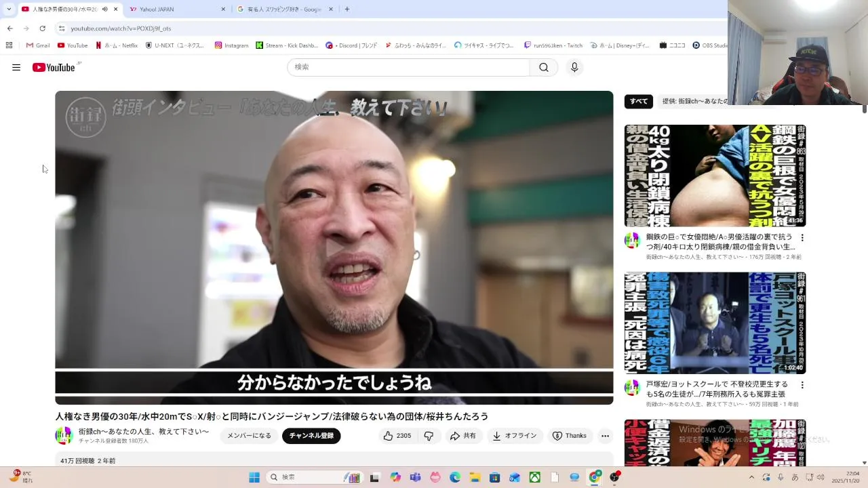
Task: Open the U-NEXT bookmark
Action: (x=175, y=45)
